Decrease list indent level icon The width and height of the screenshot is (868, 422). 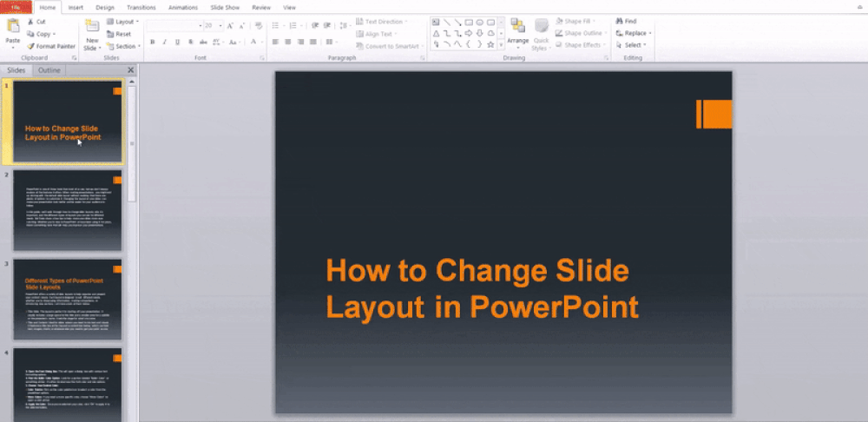click(x=314, y=25)
